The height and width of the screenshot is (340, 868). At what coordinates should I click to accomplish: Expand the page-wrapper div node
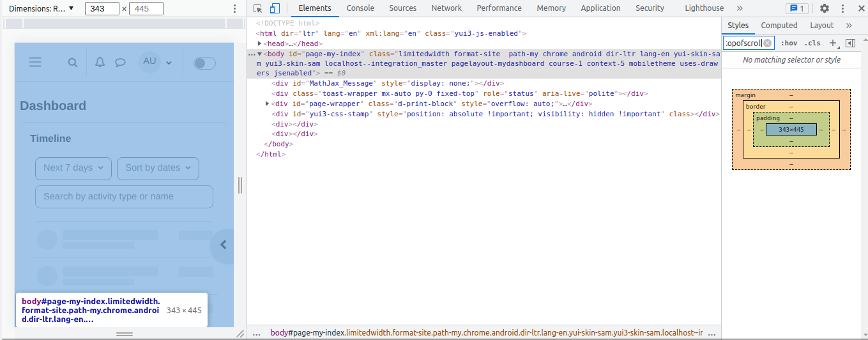268,104
